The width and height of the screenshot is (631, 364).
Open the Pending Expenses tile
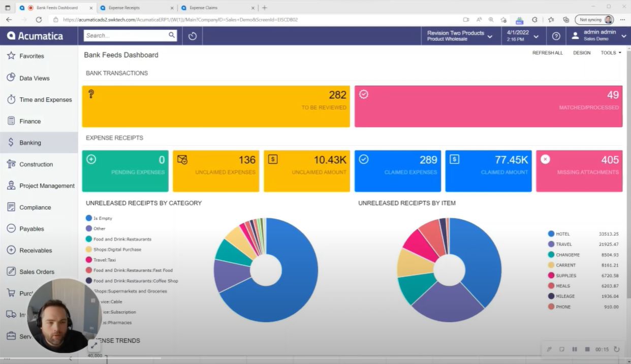click(125, 171)
